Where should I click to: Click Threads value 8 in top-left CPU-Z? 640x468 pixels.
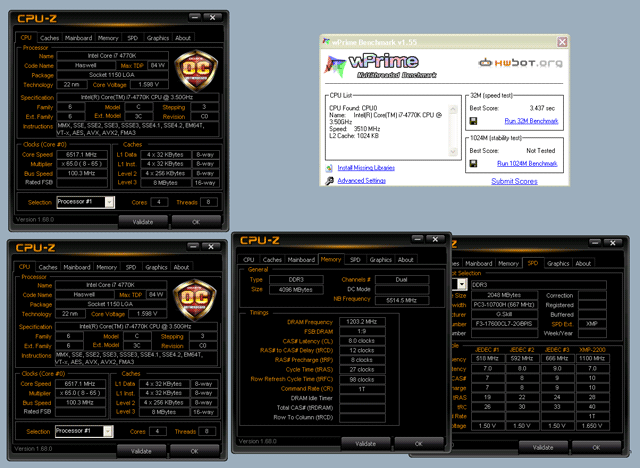pyautogui.click(x=208, y=202)
